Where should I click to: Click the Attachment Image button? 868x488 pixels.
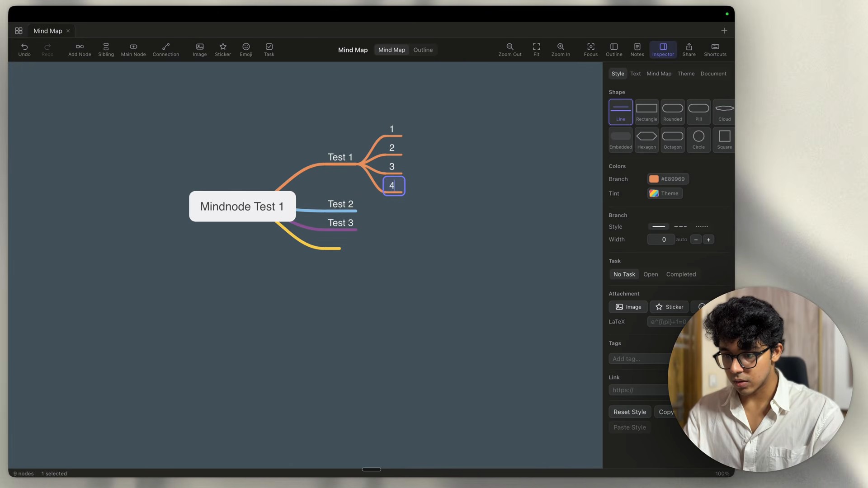(x=628, y=307)
